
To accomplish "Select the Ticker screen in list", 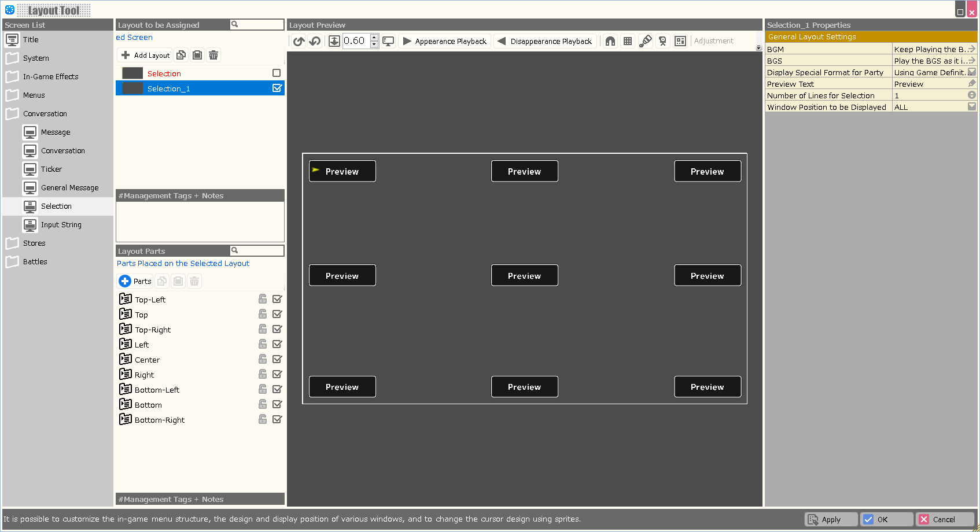I will tap(51, 169).
